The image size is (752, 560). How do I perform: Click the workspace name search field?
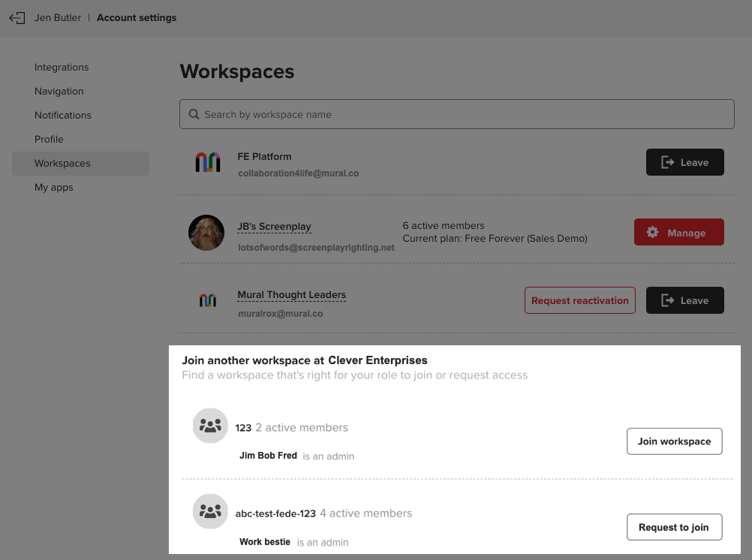pyautogui.click(x=456, y=114)
